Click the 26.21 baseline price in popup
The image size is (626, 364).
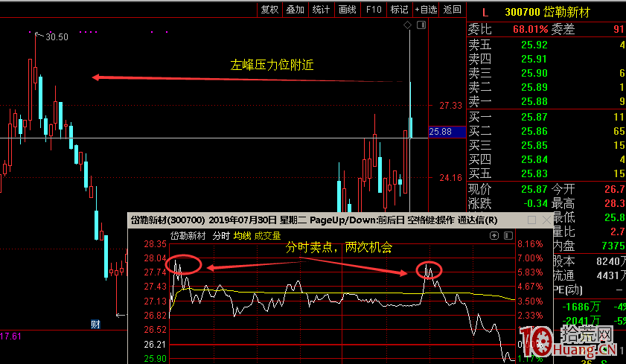click(156, 344)
